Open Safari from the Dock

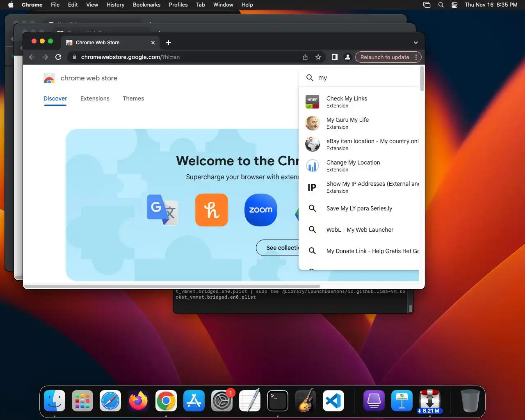click(x=110, y=401)
